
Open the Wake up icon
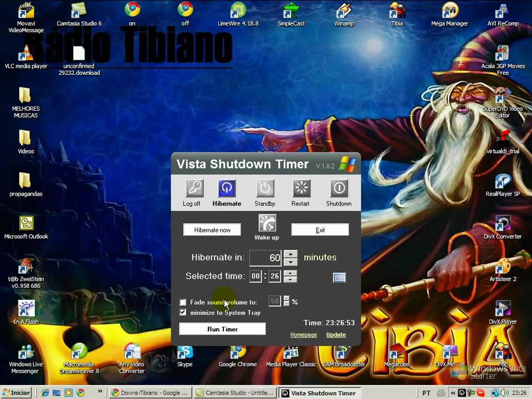[x=267, y=223]
